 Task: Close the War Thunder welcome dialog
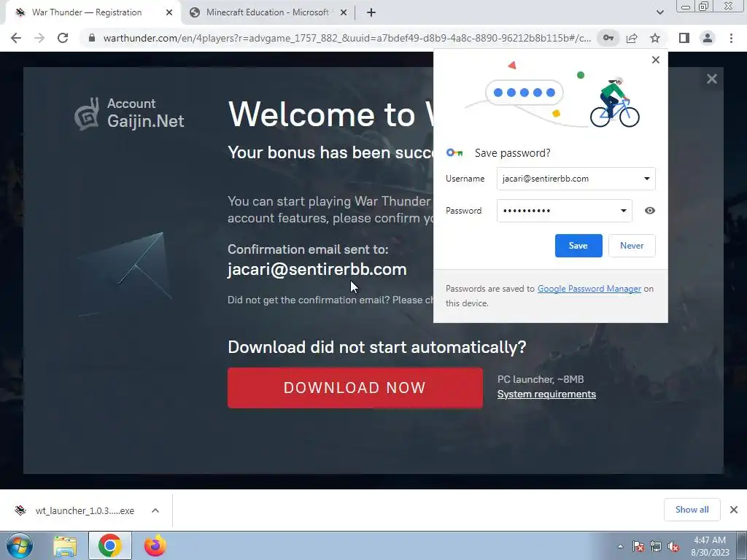pos(712,79)
